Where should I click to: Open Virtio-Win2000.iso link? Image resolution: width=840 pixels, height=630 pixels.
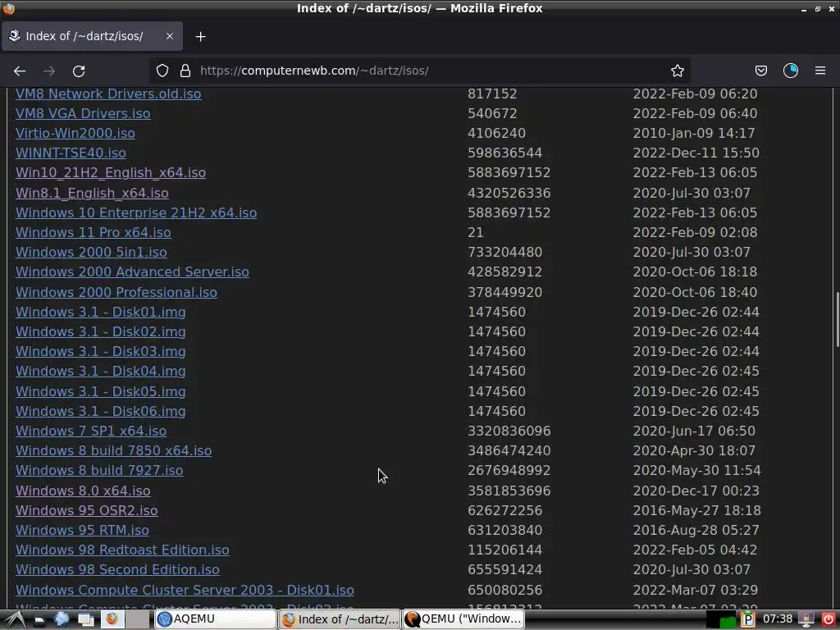click(x=75, y=134)
